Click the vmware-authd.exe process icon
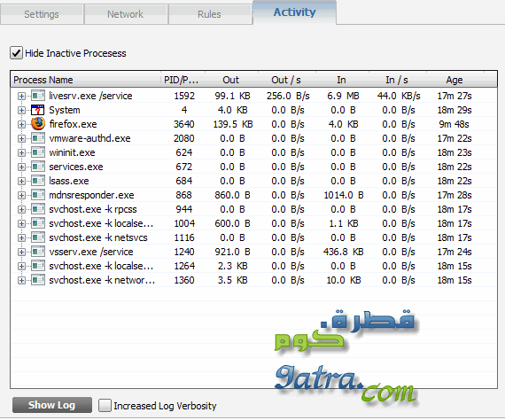The width and height of the screenshot is (505, 420). point(38,138)
